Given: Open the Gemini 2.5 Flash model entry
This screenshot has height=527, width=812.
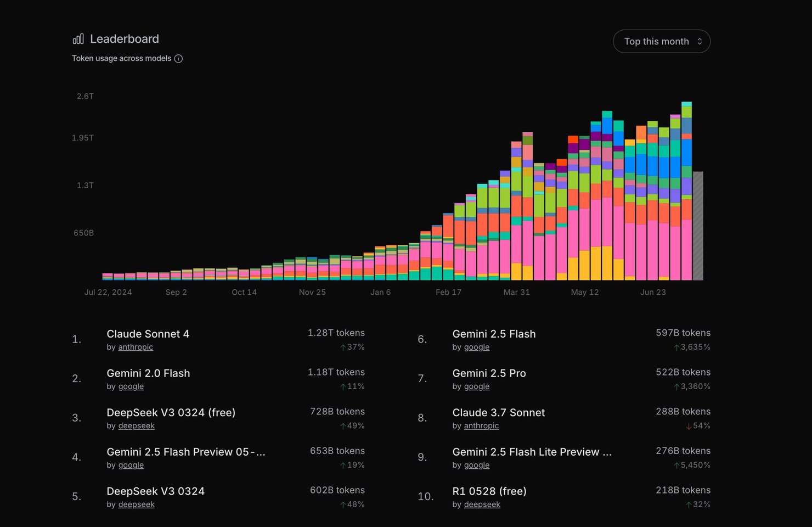Looking at the screenshot, I should (494, 334).
